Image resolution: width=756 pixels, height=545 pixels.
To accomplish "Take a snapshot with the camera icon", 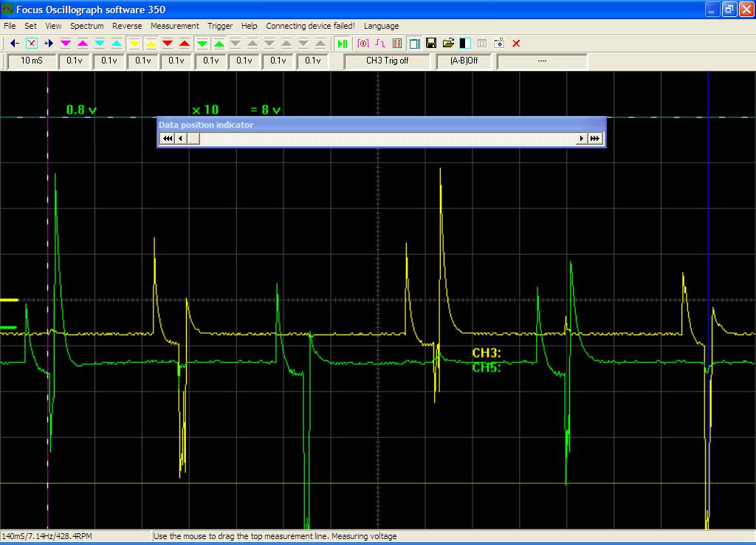I will pos(499,44).
